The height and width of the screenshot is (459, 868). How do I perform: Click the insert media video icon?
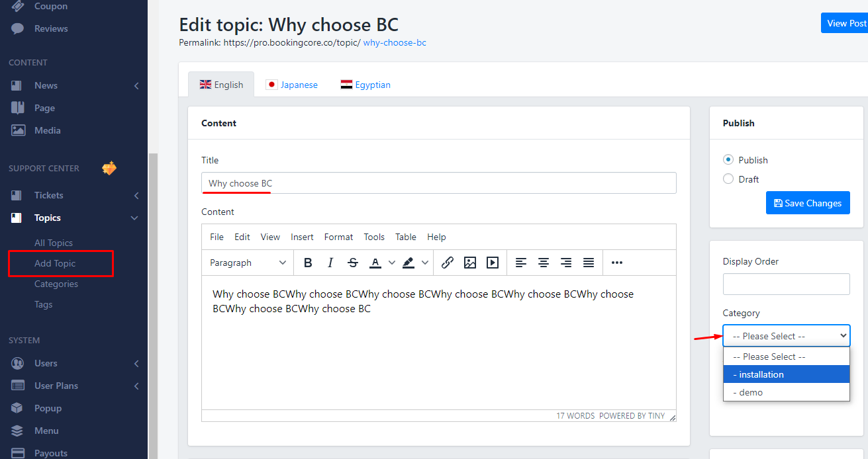[493, 263]
